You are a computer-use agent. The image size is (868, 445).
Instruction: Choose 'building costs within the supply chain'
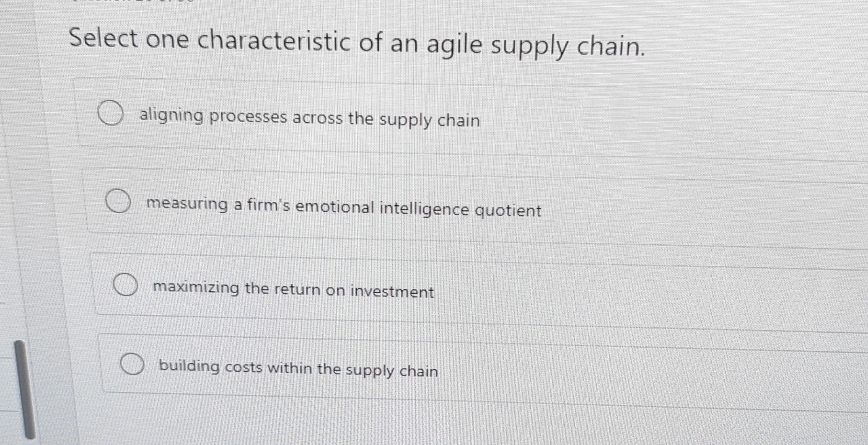point(298,369)
